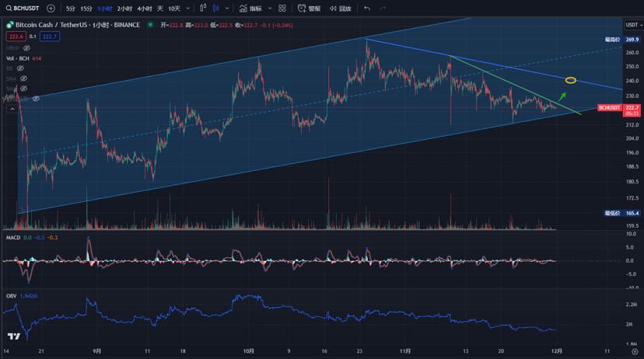Switch to the 15分 timeframe
Screen dimensions: 644x359
coord(86,9)
